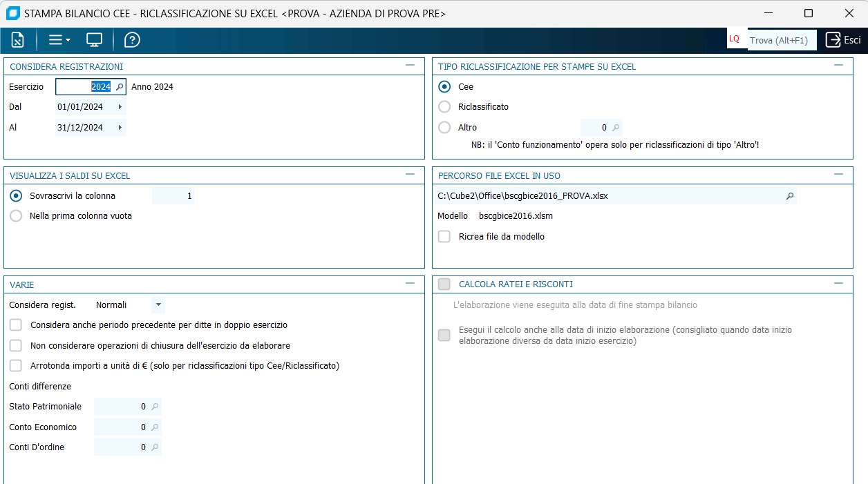
Task: Click the Anno 2024 label
Action: [x=152, y=87]
